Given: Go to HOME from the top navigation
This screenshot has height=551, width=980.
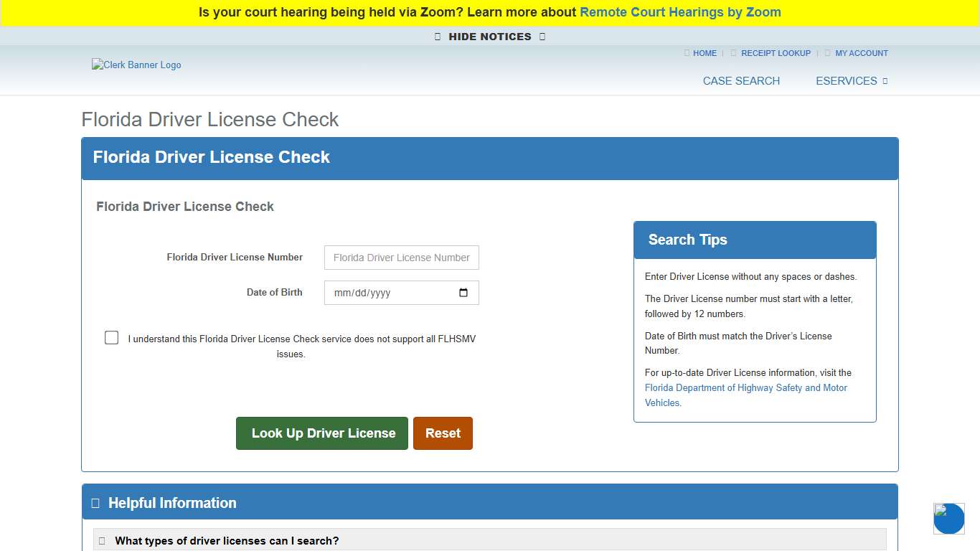Looking at the screenshot, I should point(704,53).
